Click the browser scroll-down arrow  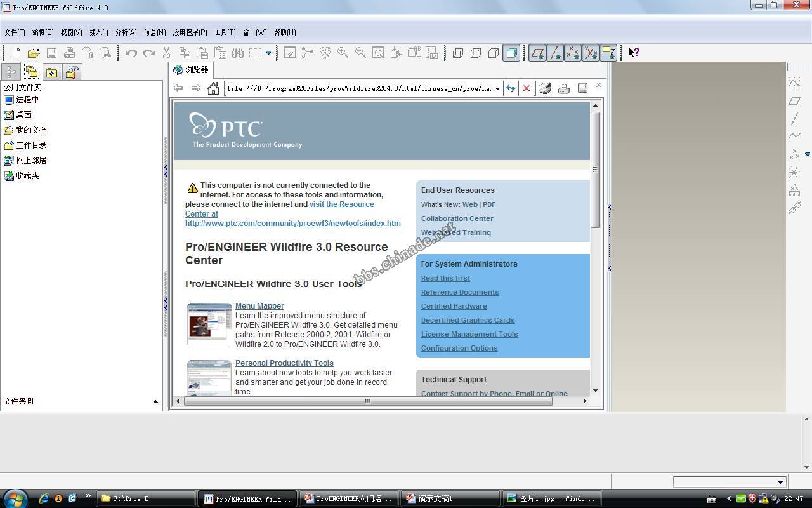[x=595, y=391]
